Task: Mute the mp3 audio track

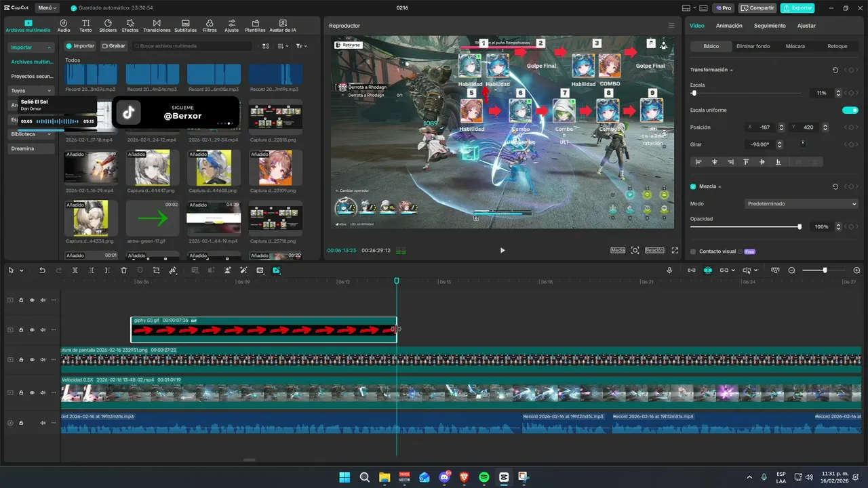Action: [x=43, y=423]
